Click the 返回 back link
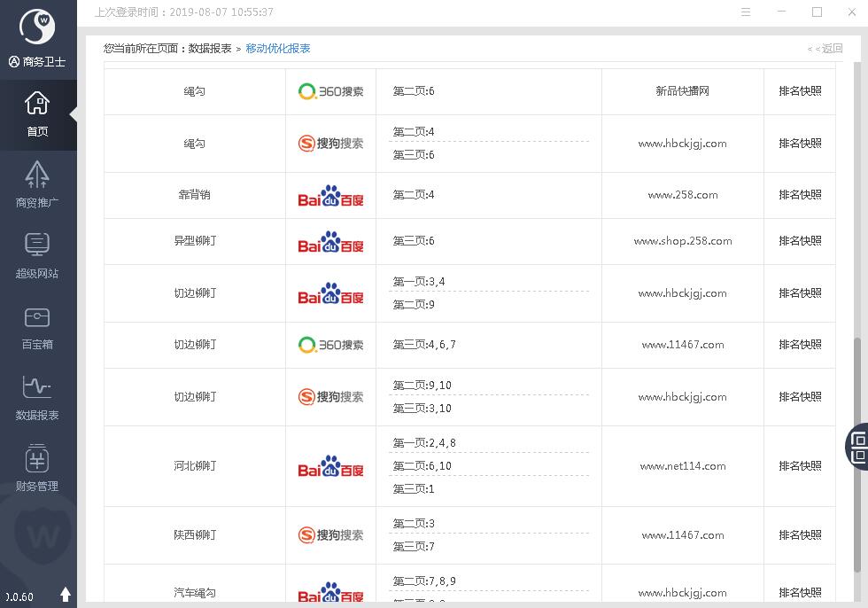 825,49
